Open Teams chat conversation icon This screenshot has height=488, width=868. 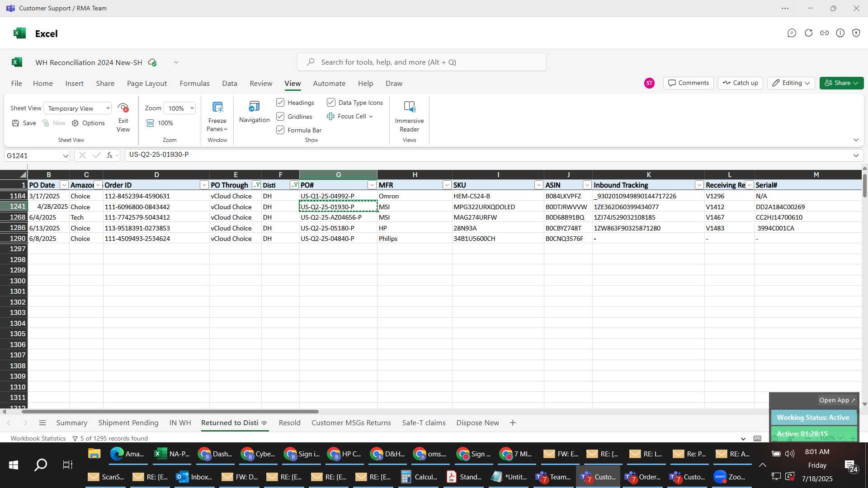(x=792, y=33)
